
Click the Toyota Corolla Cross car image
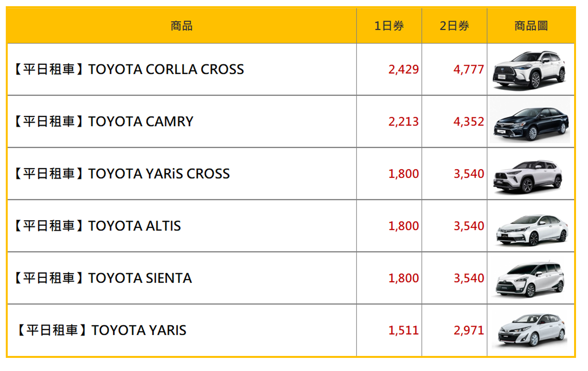530,70
